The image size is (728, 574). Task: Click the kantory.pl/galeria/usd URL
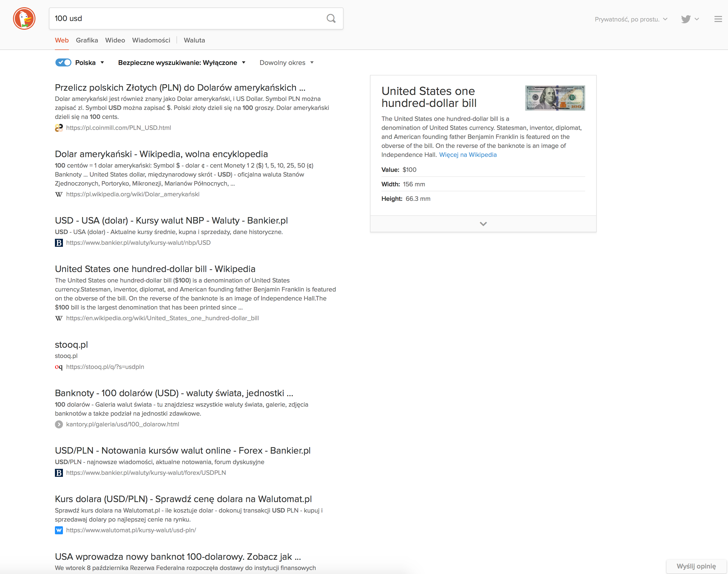pyautogui.click(x=122, y=424)
